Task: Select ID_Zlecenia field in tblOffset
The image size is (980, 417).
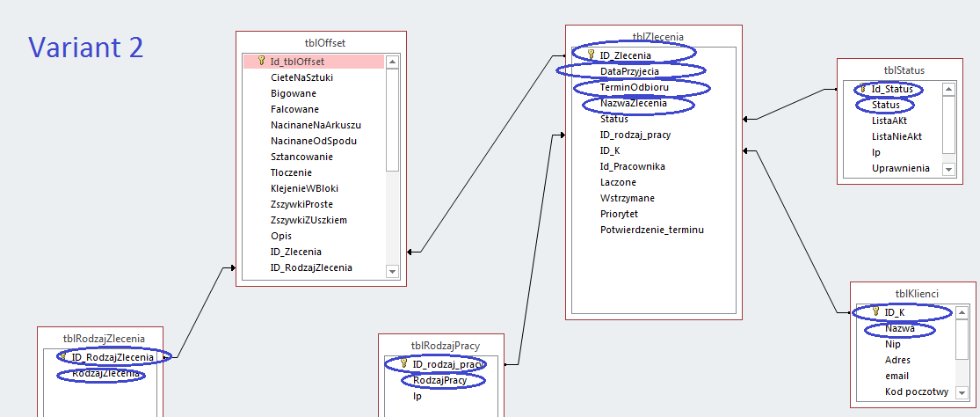Action: pos(295,252)
